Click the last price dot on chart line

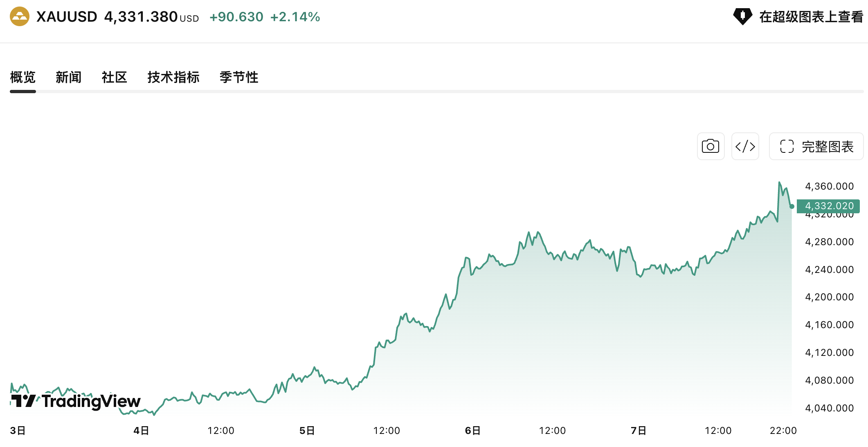click(x=792, y=206)
